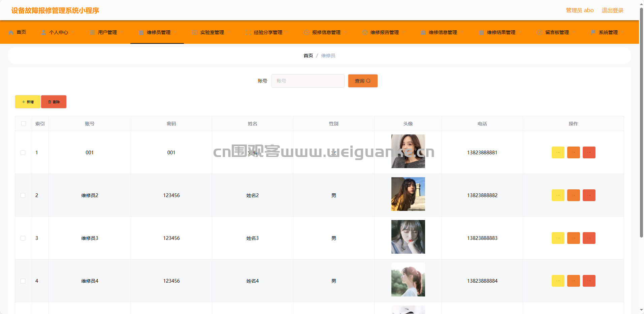Viewport: 644px width, 314px height.
Task: Click the 电话 column header
Action: pos(482,124)
